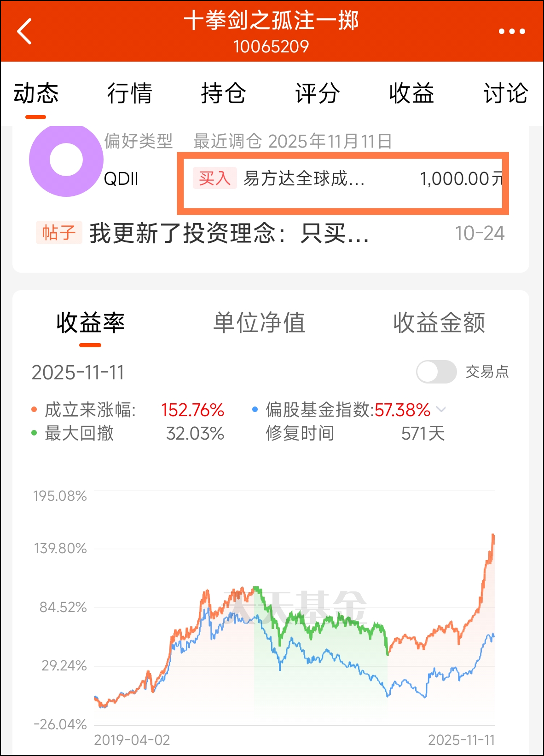This screenshot has height=756, width=544.
Task: Expand the 偏股基金指数 benchmark dropdown chevron
Action: coord(441,409)
